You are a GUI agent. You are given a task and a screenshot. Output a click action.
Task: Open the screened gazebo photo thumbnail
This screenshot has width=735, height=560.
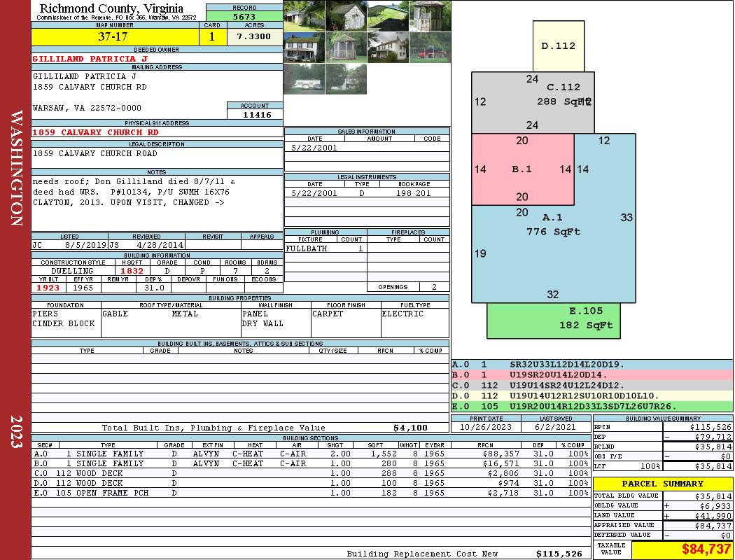(x=346, y=48)
